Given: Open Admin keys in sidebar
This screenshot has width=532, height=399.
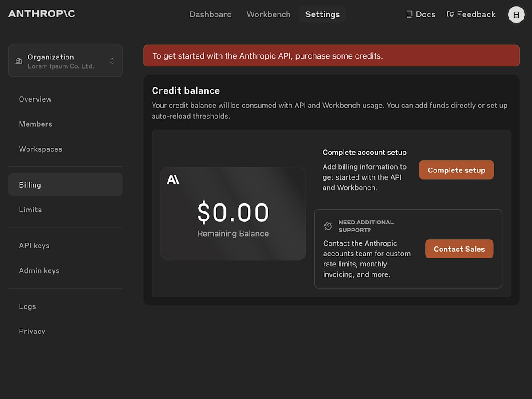Looking at the screenshot, I should point(65,270).
